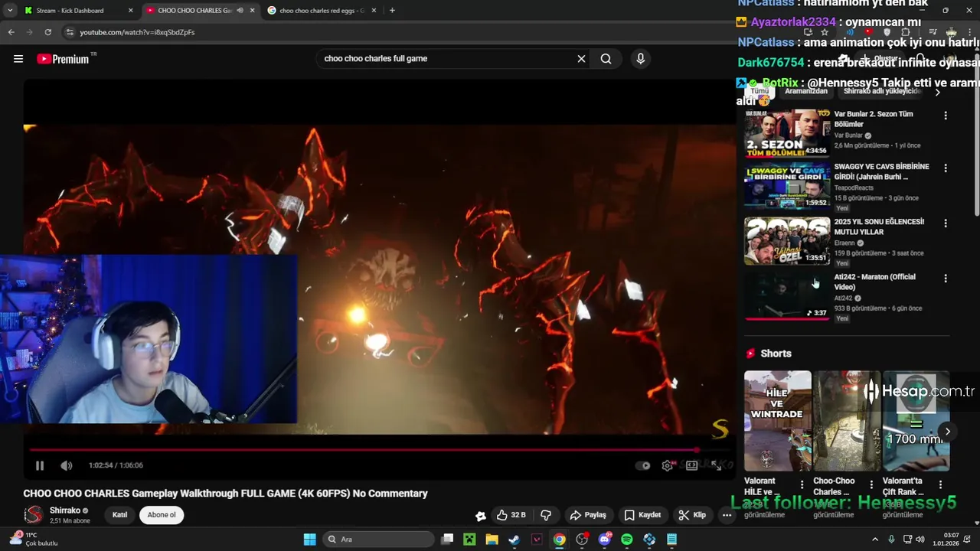980x551 pixels.
Task: Run search with magnifier button
Action: 606,59
